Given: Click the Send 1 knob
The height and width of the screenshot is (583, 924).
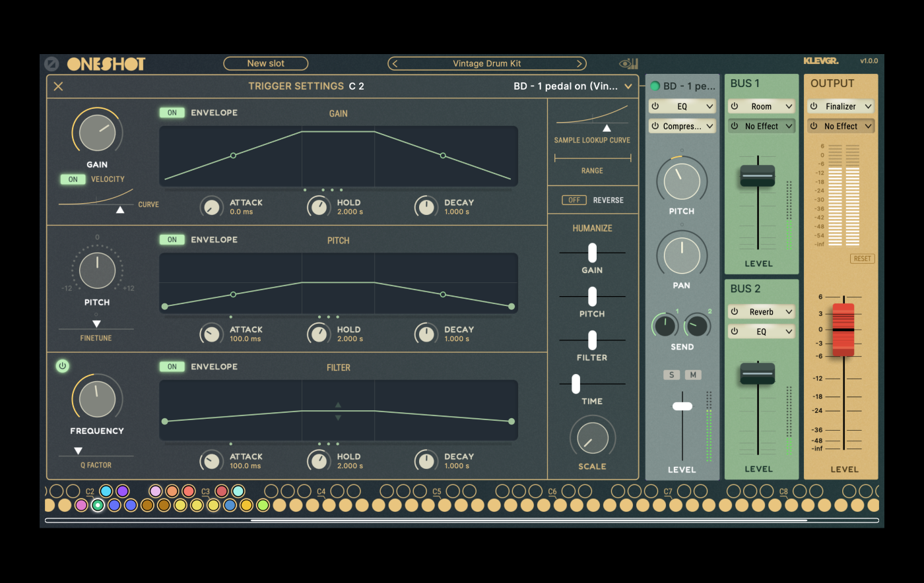Looking at the screenshot, I should (x=665, y=325).
